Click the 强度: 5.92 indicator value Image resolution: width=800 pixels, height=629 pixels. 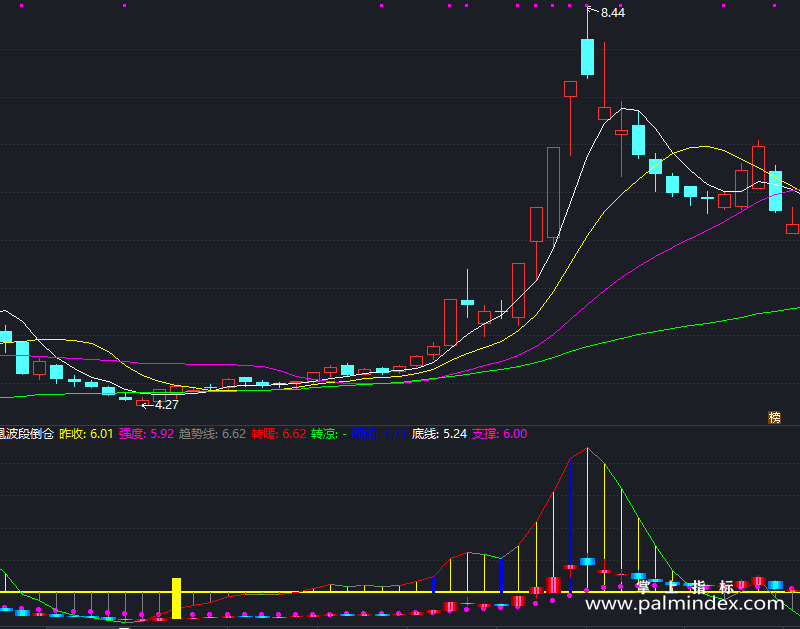tap(146, 434)
